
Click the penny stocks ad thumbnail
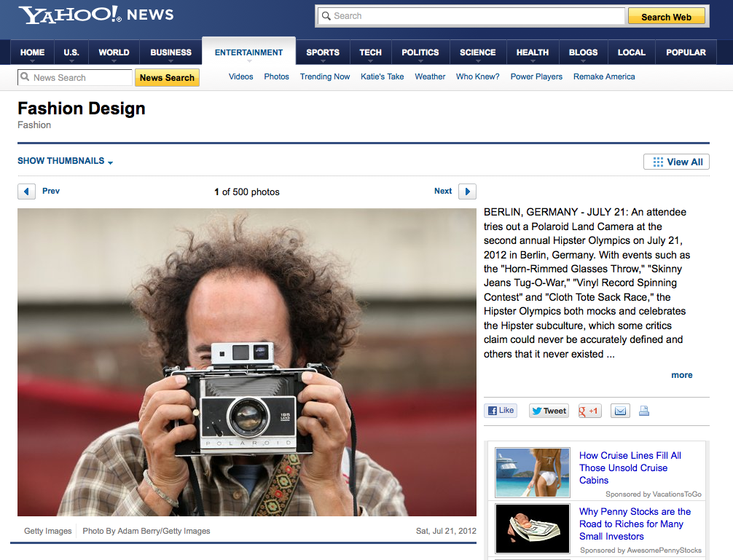pyautogui.click(x=533, y=529)
